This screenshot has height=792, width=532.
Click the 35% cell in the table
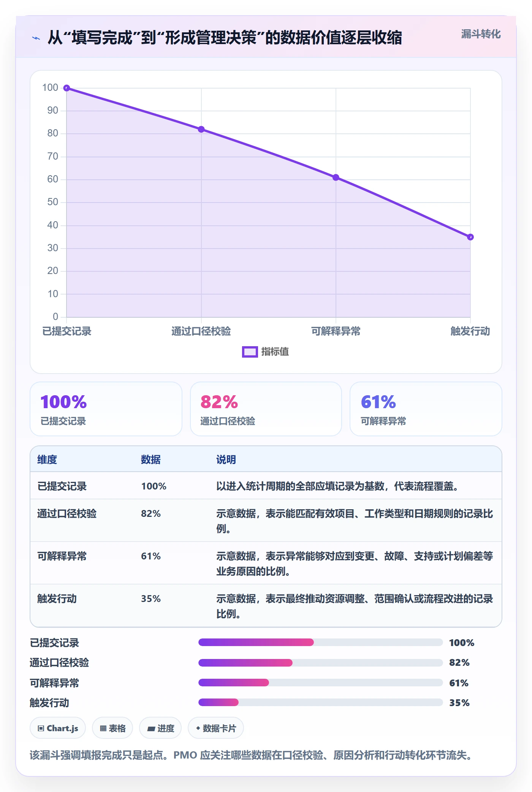151,599
